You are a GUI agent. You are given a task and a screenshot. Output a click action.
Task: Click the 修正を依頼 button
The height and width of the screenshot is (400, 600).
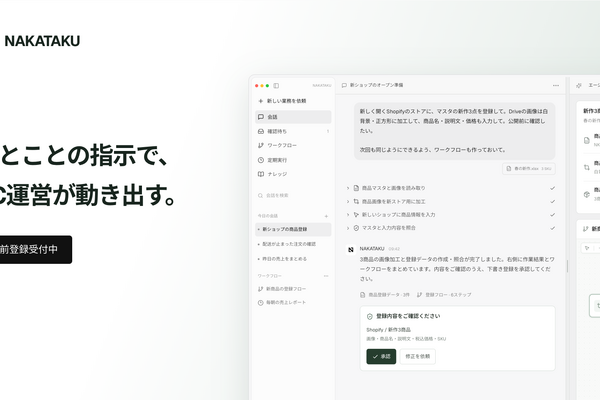[417, 357]
